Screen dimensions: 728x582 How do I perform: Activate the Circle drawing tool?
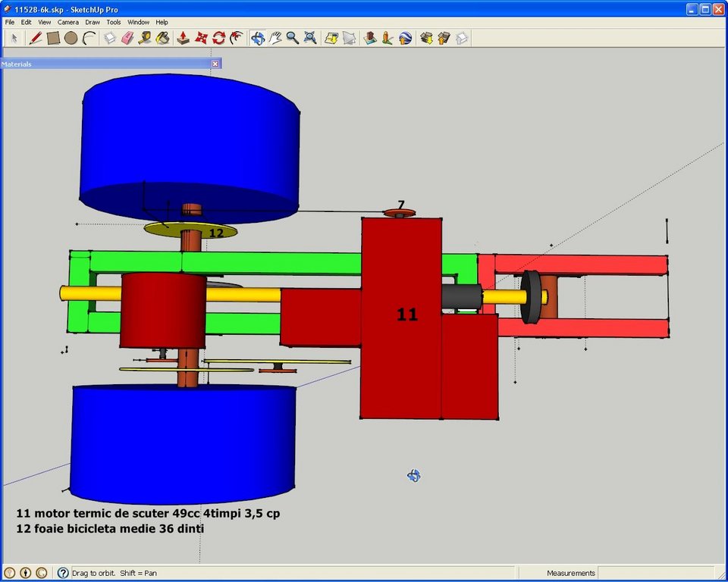point(71,38)
